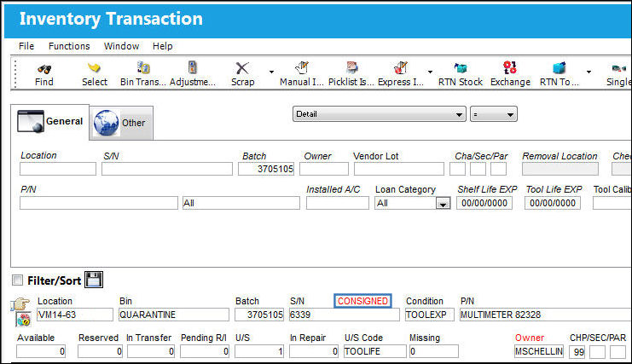Click the In Repair quantity field

314,351
